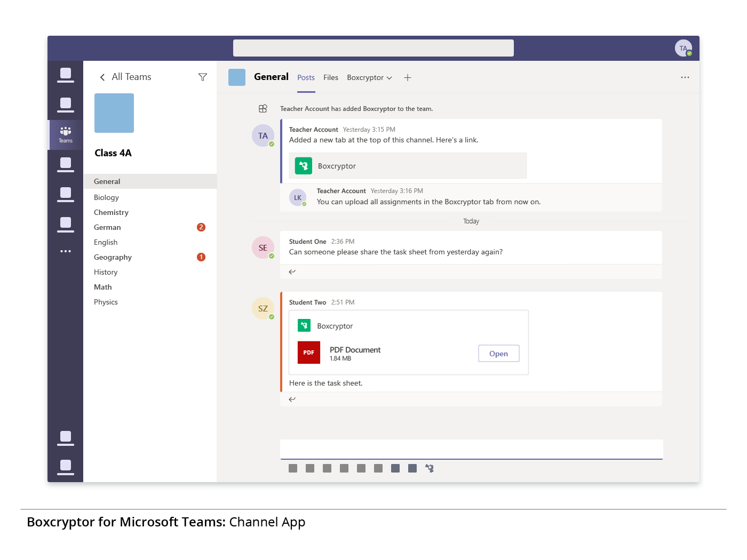The image size is (747, 560).
Task: Click the red PDF file icon
Action: [x=309, y=353]
